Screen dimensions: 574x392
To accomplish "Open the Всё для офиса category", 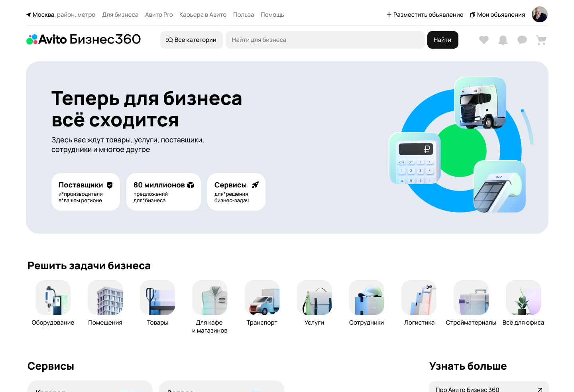I will [523, 297].
